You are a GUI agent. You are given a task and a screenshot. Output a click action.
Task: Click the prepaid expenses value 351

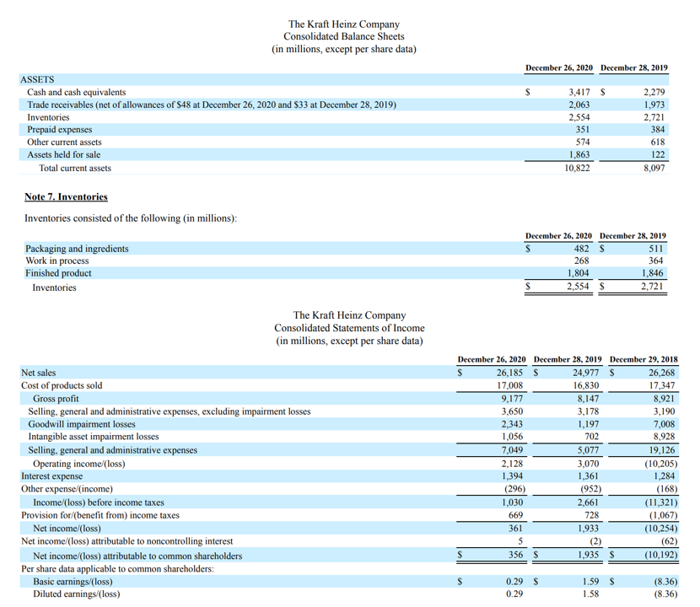click(x=582, y=130)
